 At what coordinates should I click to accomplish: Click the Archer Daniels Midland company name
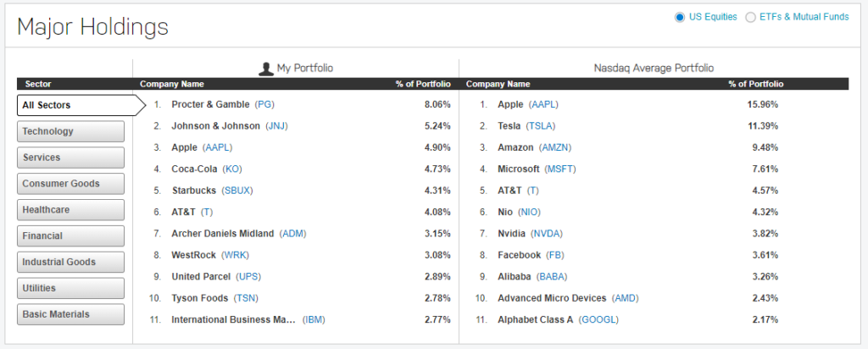[223, 234]
